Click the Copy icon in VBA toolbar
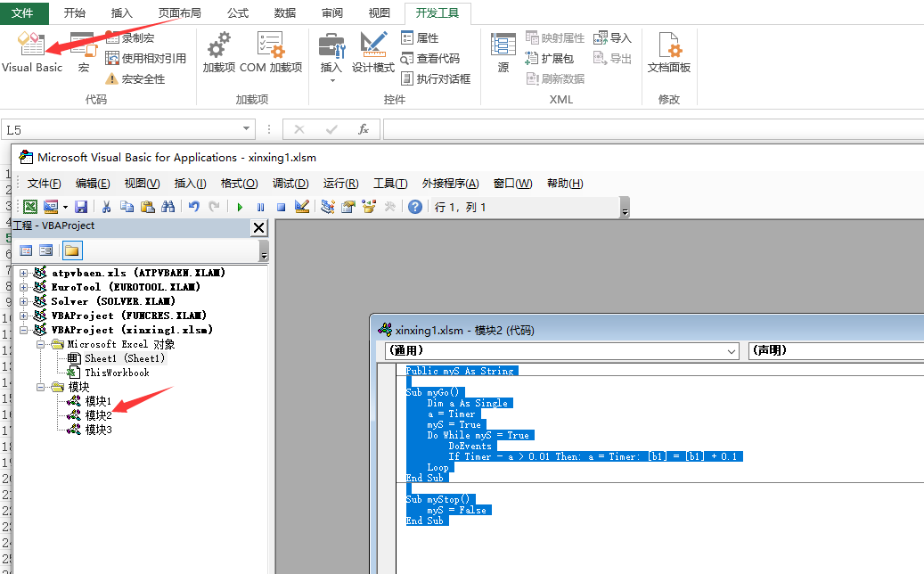This screenshot has height=574, width=924. point(127,207)
